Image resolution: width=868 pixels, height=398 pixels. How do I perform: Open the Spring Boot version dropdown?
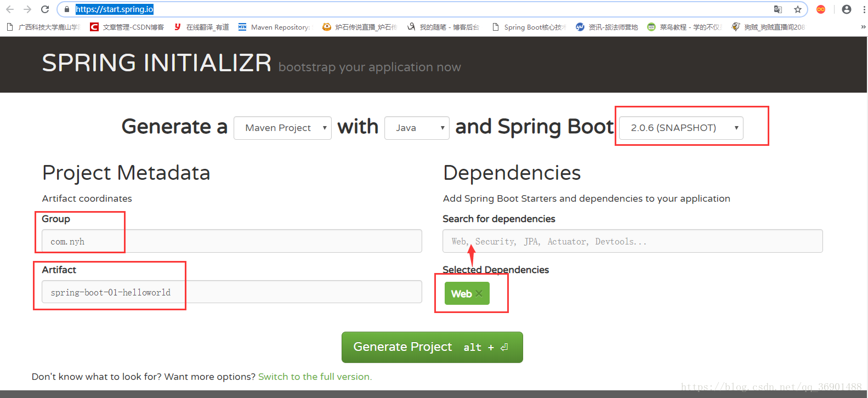(x=681, y=128)
